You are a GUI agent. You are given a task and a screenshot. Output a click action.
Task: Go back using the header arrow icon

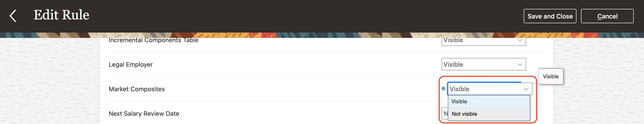13,16
